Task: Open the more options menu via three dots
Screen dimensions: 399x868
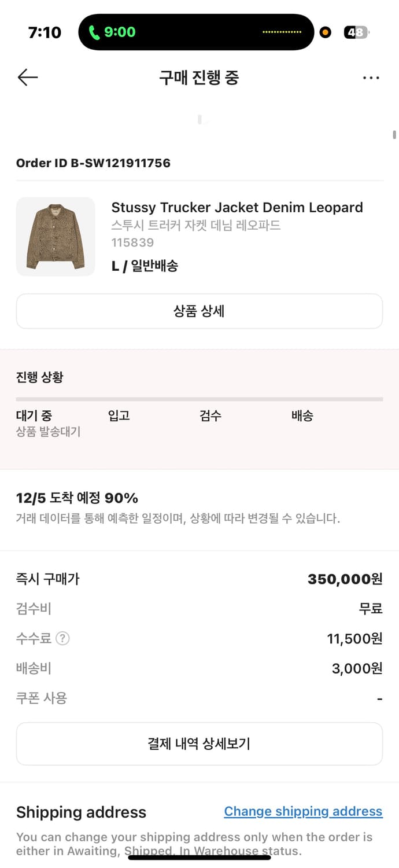Action: tap(371, 77)
